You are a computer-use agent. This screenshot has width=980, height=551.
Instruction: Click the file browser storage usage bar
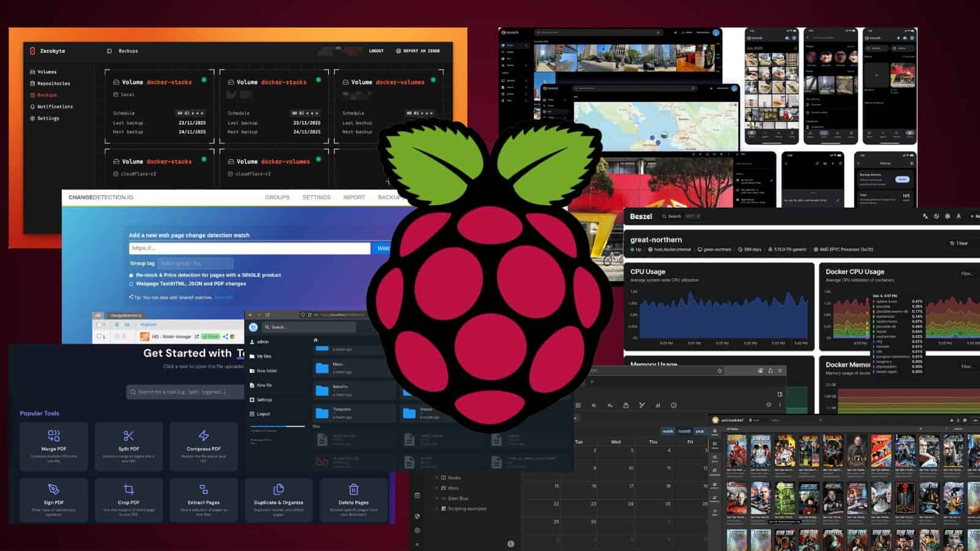pos(277,426)
